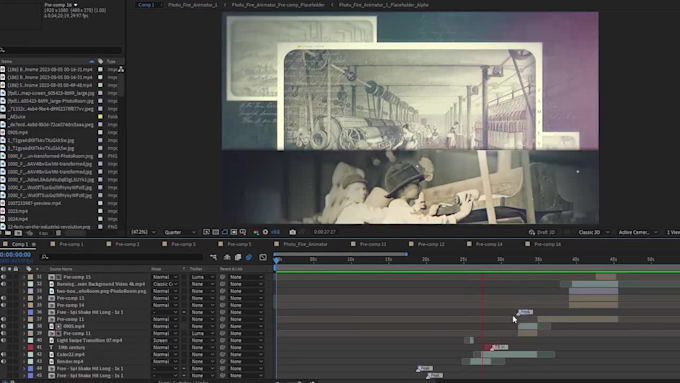Image resolution: width=680 pixels, height=383 pixels.
Task: Open the Pre-comp 12 timeline tab
Action: click(x=431, y=244)
